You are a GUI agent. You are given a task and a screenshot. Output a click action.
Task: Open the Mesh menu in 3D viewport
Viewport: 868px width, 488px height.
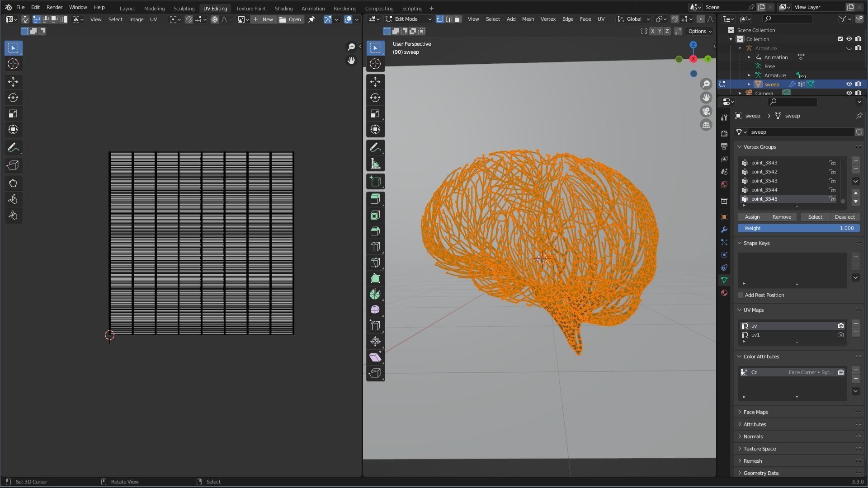click(528, 19)
